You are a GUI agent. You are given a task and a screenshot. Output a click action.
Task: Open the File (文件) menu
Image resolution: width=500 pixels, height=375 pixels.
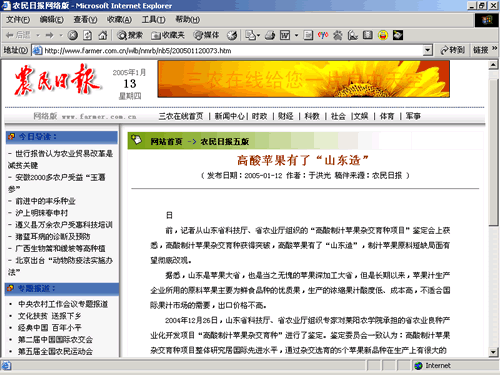pyautogui.click(x=18, y=20)
